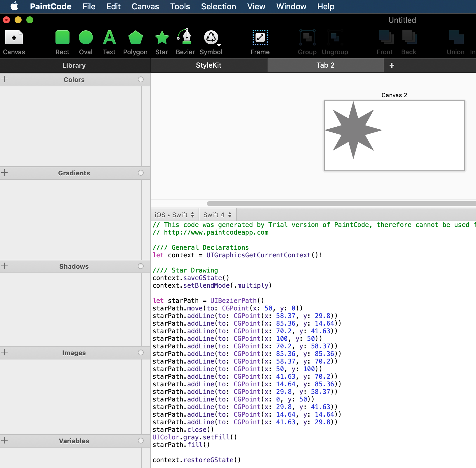The height and width of the screenshot is (468, 476).
Task: Open the File menu
Action: coord(89,6)
